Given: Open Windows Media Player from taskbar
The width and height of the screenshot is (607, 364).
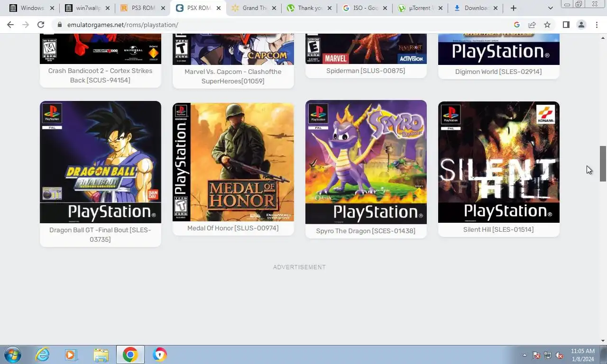Looking at the screenshot, I should 71,355.
